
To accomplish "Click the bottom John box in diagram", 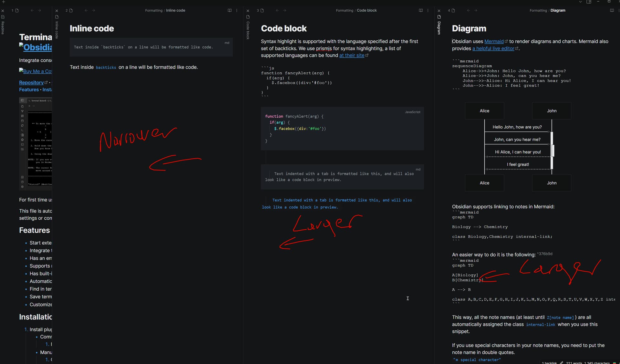I will (x=552, y=183).
